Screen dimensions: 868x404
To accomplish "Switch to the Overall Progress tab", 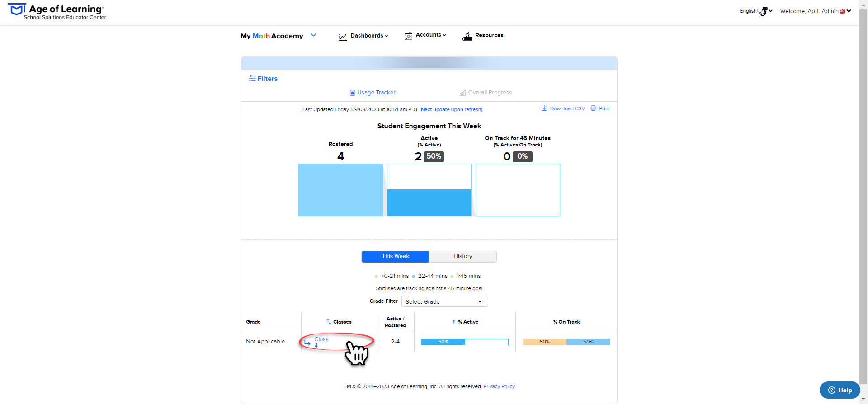I will (486, 93).
